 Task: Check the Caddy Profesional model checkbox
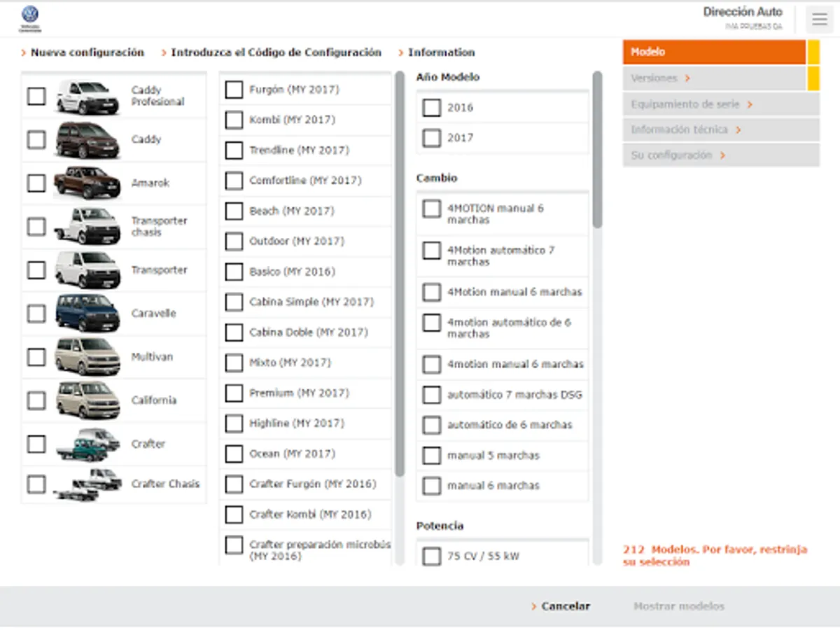[x=36, y=97]
